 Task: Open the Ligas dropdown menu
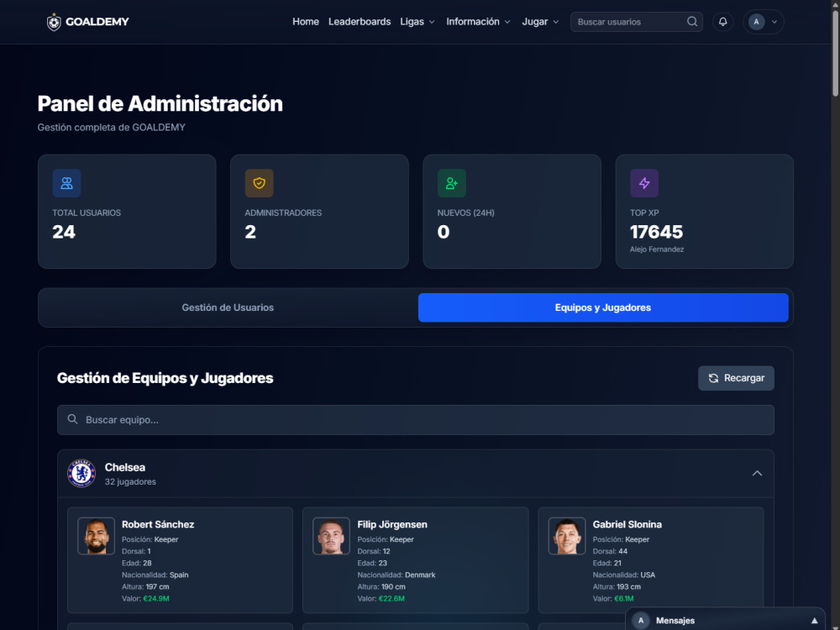pyautogui.click(x=417, y=22)
